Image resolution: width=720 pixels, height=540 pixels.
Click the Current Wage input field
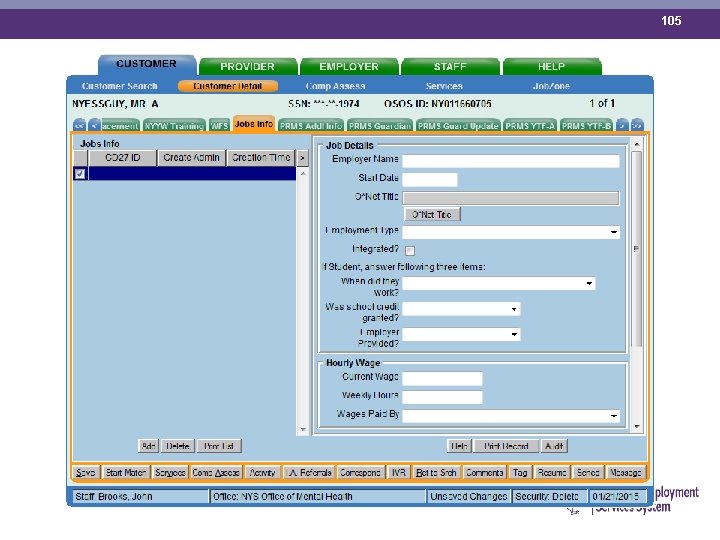[x=442, y=379]
